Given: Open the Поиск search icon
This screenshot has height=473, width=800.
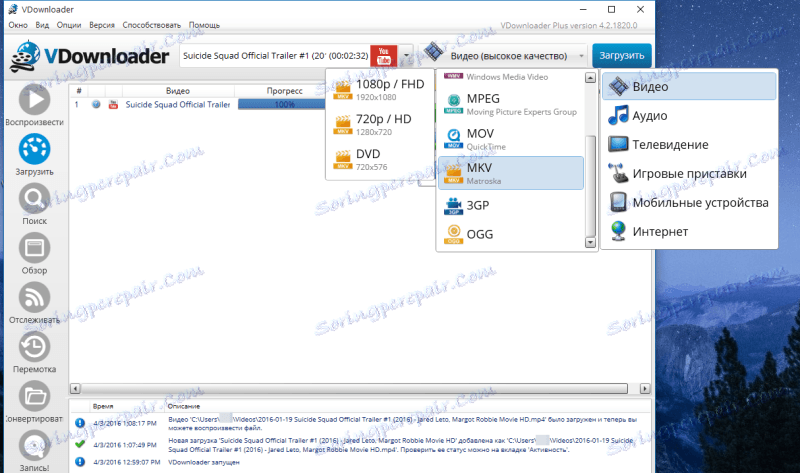Looking at the screenshot, I should click(x=34, y=198).
